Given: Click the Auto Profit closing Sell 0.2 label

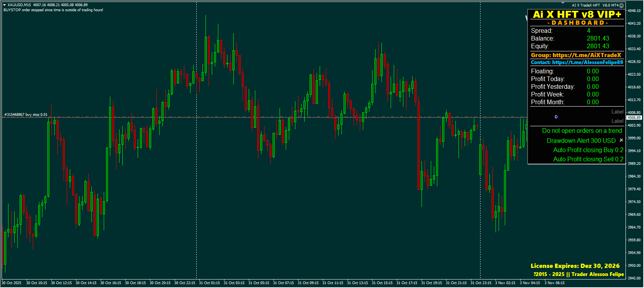Looking at the screenshot, I should click(x=588, y=159).
